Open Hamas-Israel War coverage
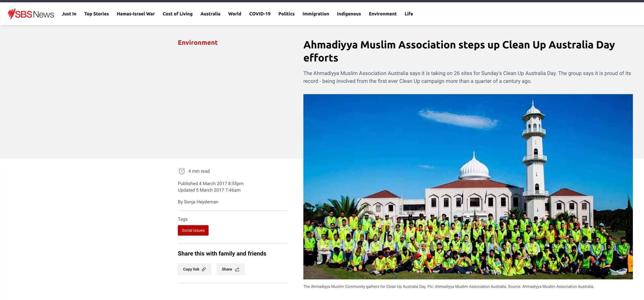644x300 pixels. click(x=136, y=14)
